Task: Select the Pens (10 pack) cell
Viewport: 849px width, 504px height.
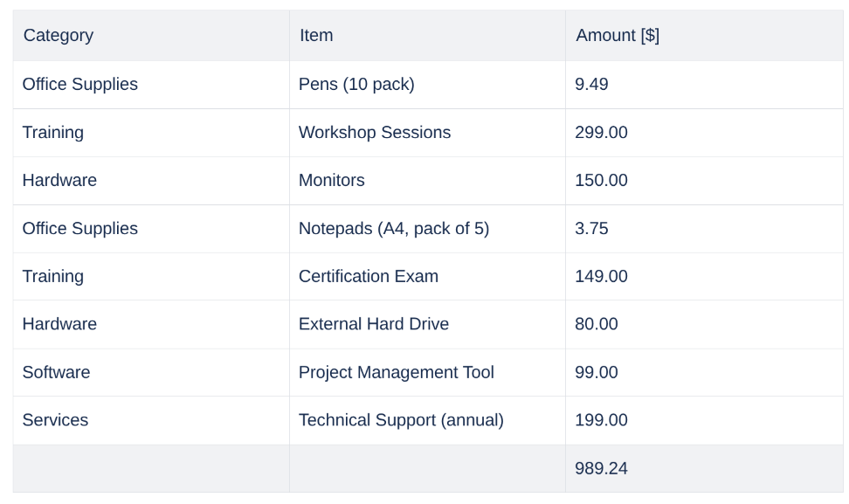Action: click(x=356, y=85)
